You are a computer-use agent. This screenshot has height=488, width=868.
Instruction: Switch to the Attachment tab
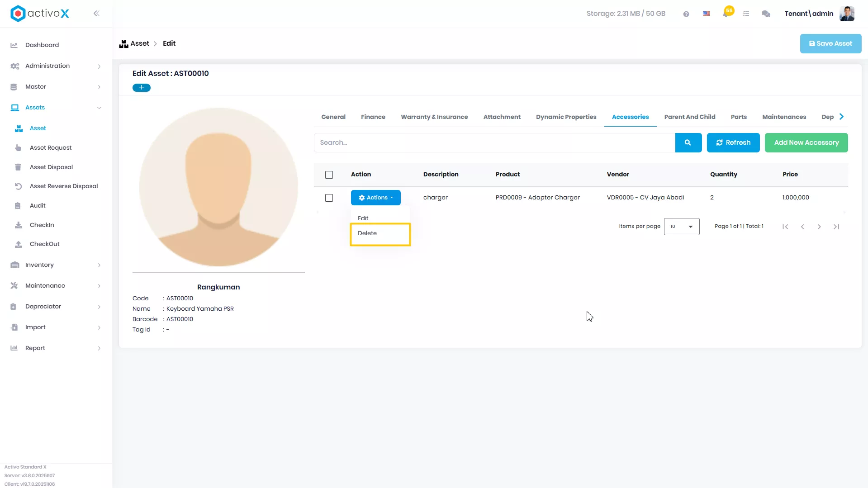[x=502, y=117]
